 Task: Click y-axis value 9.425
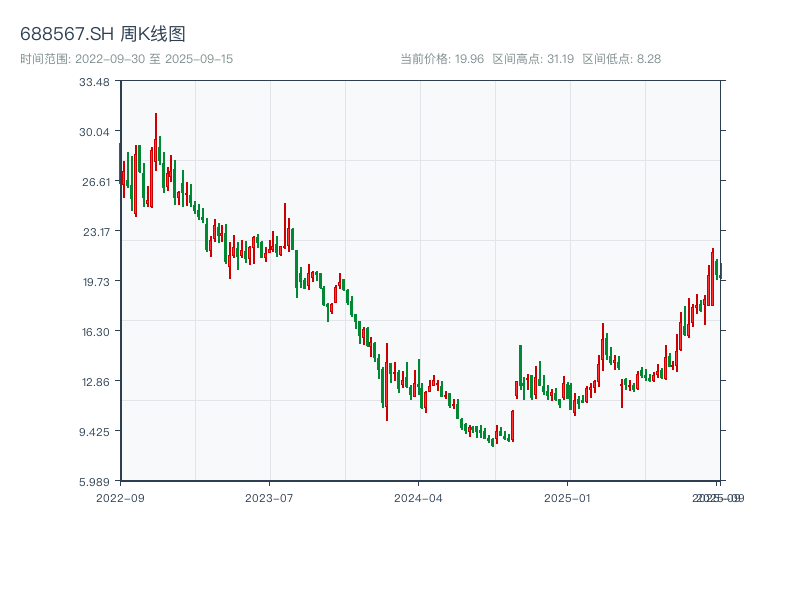[x=94, y=432]
